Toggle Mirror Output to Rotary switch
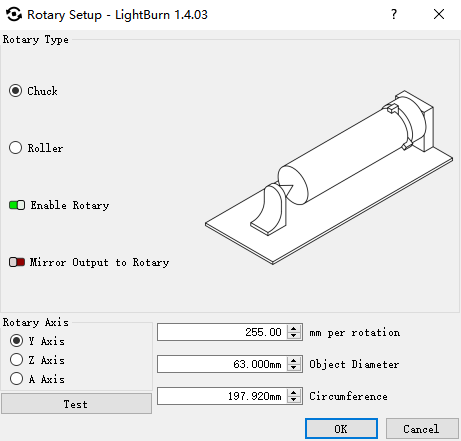Viewport: 461px width, 441px height. tap(17, 262)
